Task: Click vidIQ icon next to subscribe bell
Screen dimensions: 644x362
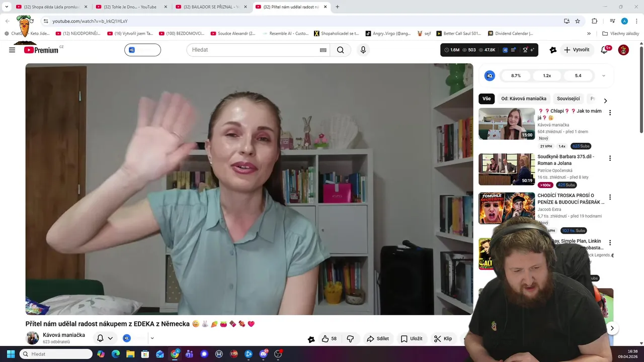Action: click(127, 338)
